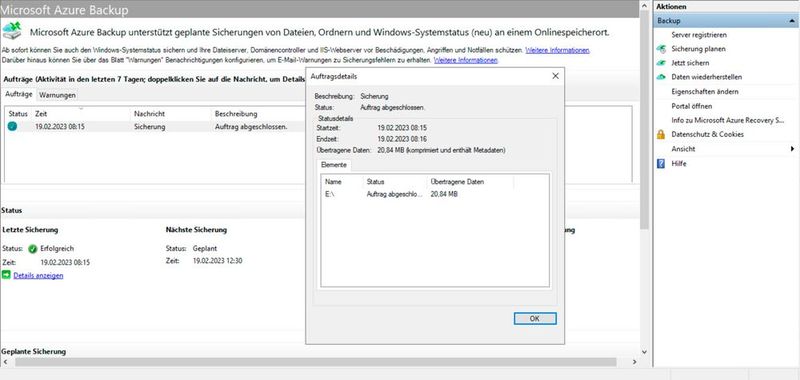Viewport: 800px width, 380px height.
Task: Click the Jetzt sichern icon
Action: pos(661,63)
